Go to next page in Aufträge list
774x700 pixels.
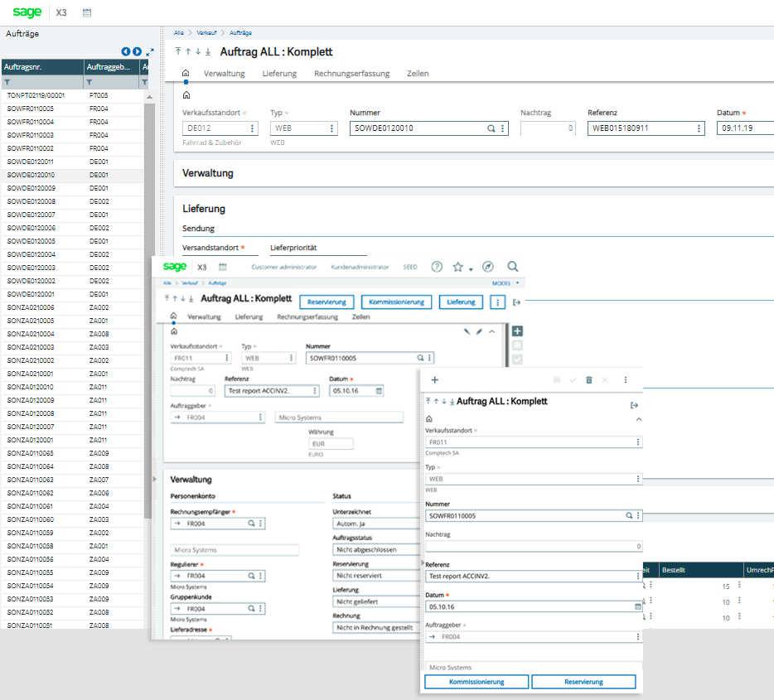tap(137, 51)
